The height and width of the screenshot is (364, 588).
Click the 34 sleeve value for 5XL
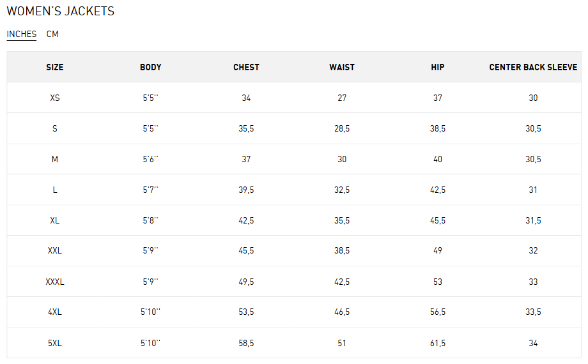click(533, 343)
